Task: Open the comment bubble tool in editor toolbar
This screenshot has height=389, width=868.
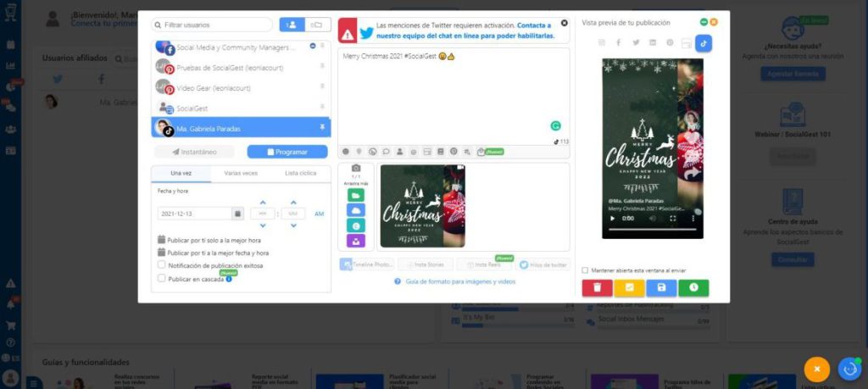Action: tap(386, 152)
